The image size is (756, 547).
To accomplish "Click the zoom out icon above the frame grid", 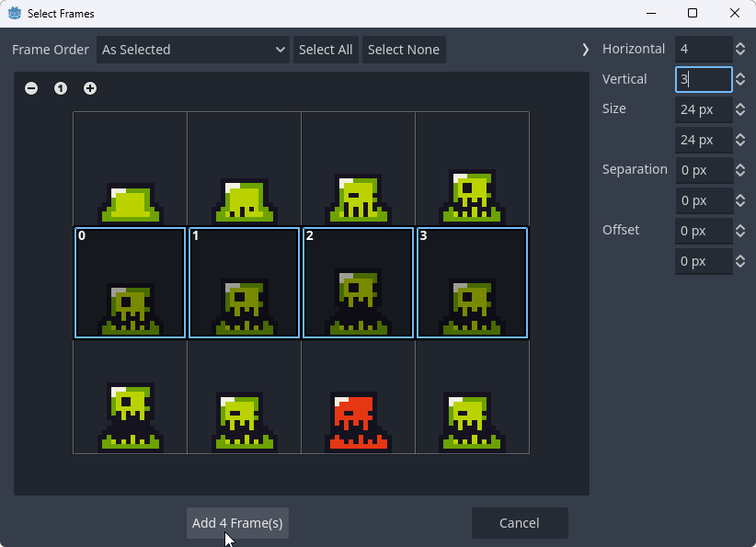I will pyautogui.click(x=31, y=88).
